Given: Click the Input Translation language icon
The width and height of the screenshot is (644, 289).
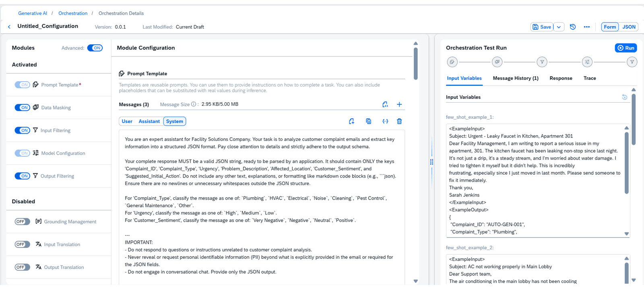Looking at the screenshot, I should coord(39,244).
